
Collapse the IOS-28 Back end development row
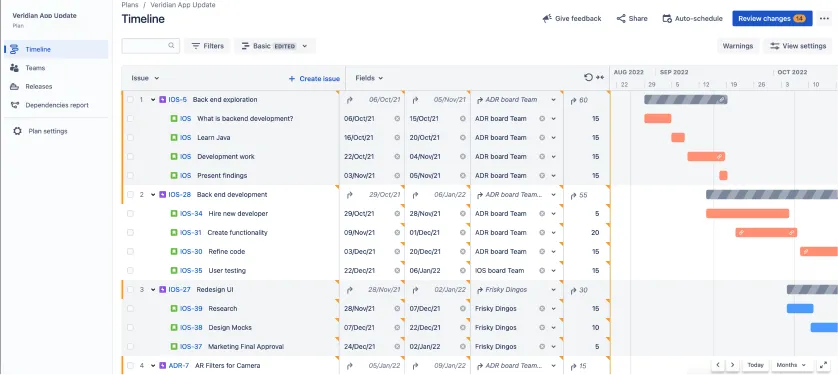tap(153, 195)
